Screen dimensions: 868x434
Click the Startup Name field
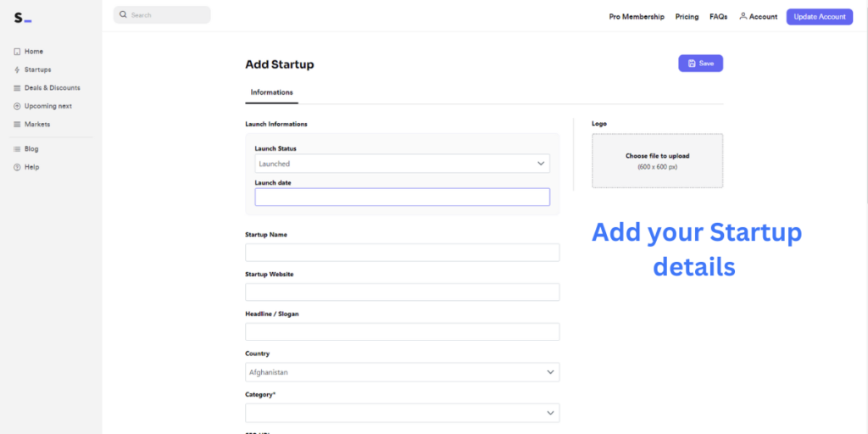pos(403,253)
